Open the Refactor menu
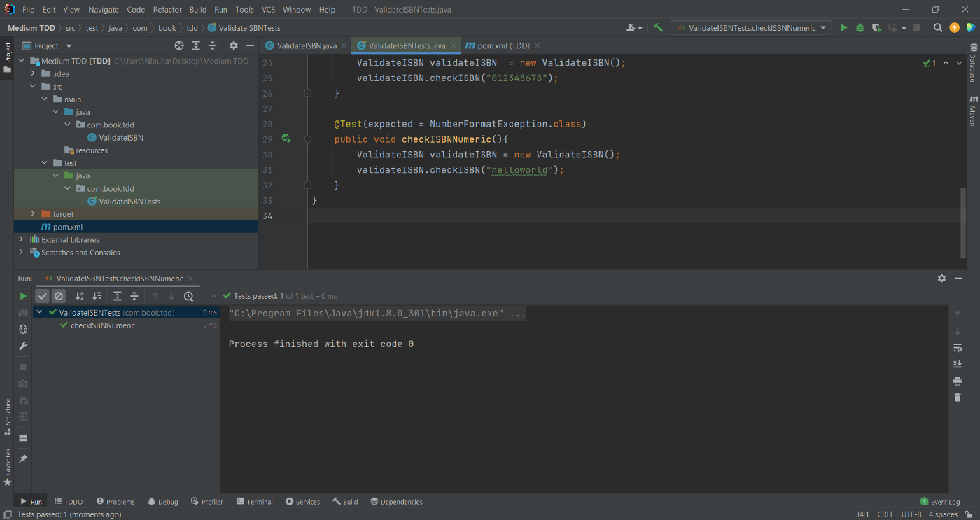This screenshot has height=520, width=980. pos(167,10)
